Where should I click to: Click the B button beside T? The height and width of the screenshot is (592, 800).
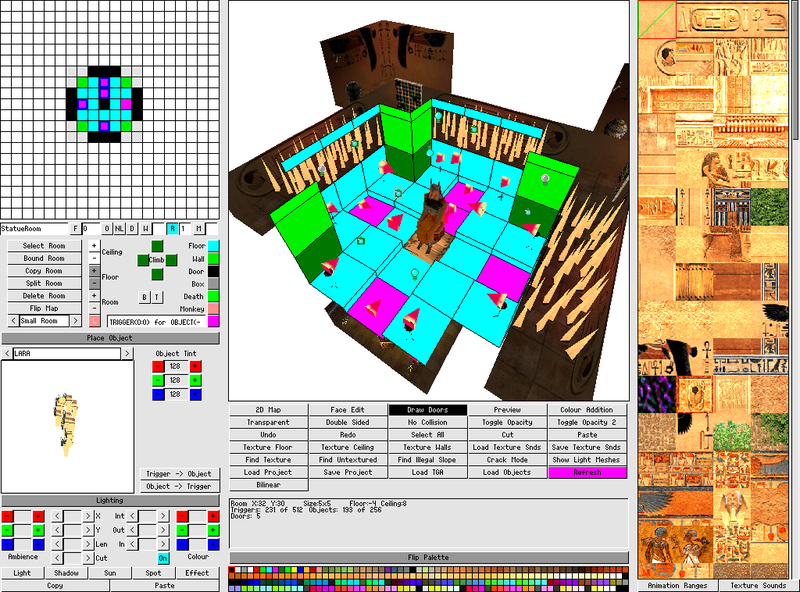tap(144, 297)
